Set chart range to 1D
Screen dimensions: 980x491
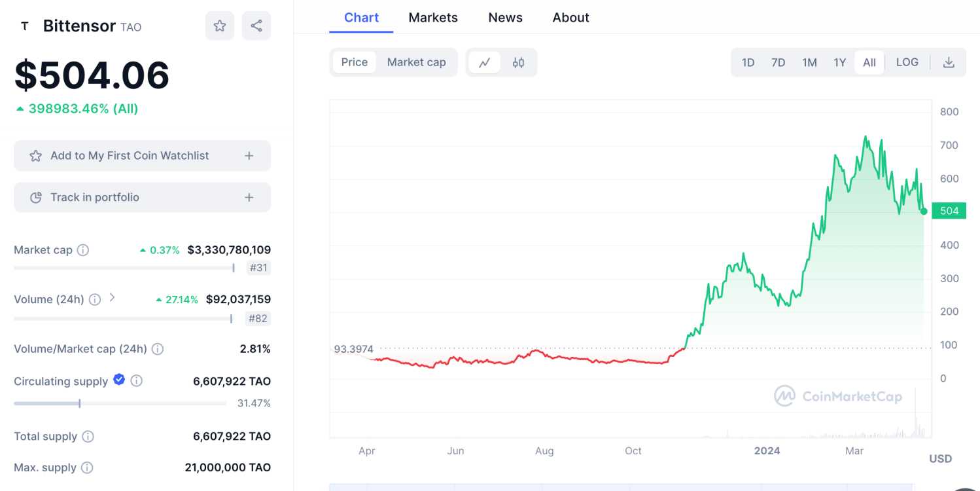click(x=748, y=62)
